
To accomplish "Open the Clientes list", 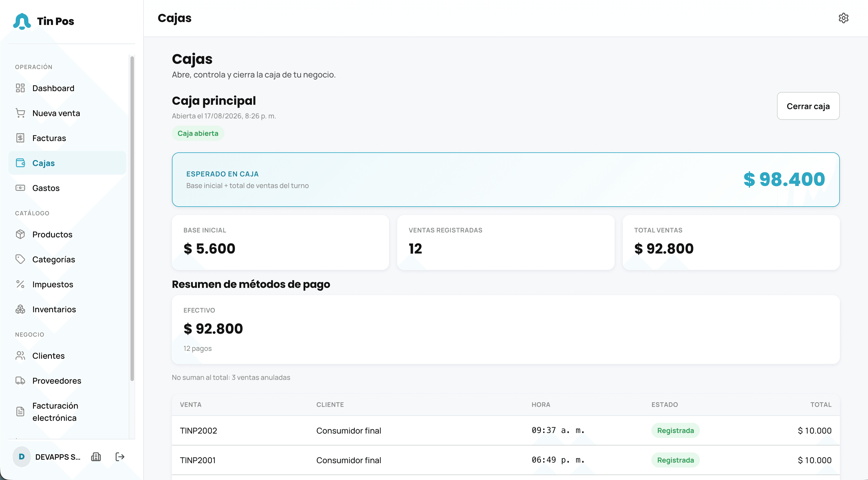I will 67,356.
